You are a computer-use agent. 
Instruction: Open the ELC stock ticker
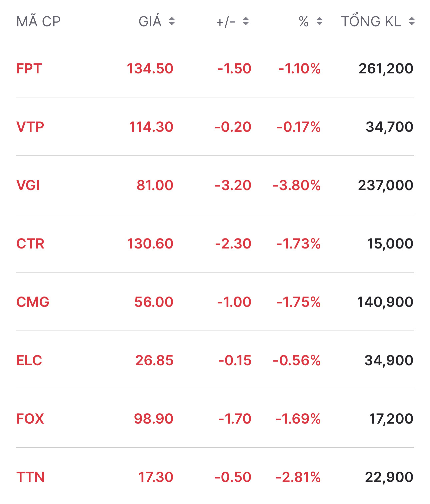point(29,361)
